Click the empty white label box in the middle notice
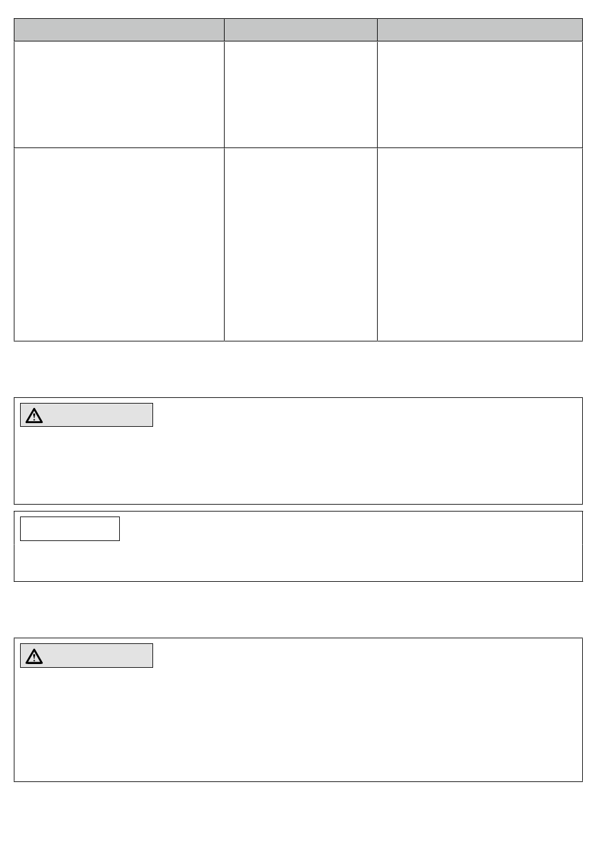This screenshot has width=596, height=868. 70,529
